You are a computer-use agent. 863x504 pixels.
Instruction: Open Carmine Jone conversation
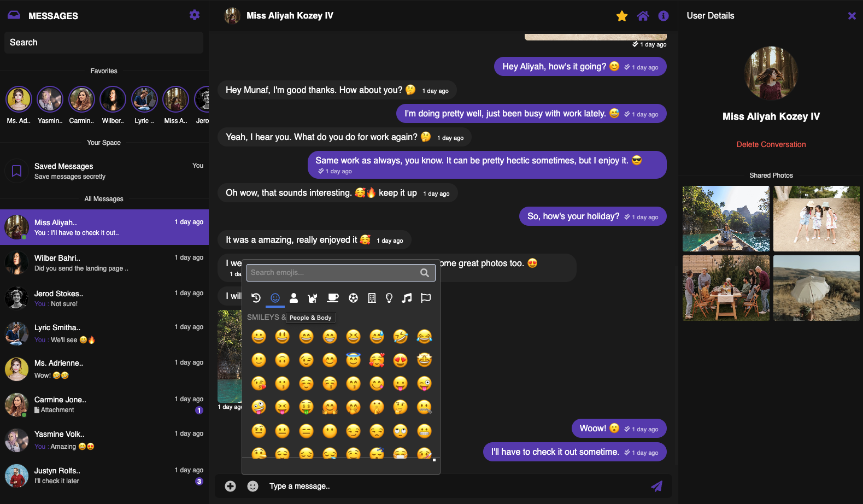click(104, 405)
